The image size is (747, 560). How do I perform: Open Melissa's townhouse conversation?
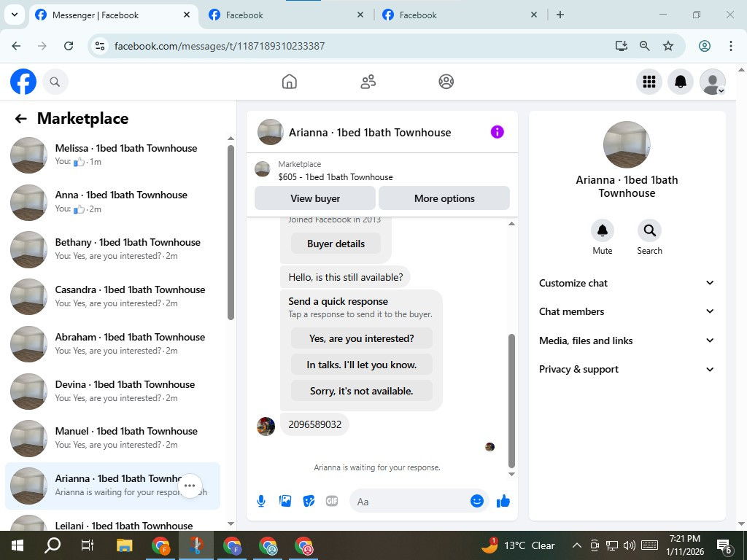pos(113,155)
